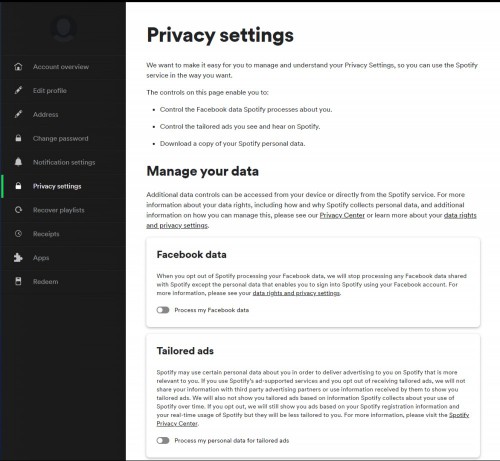
Task: Click the home icon beside Account overview
Action: tap(18, 67)
